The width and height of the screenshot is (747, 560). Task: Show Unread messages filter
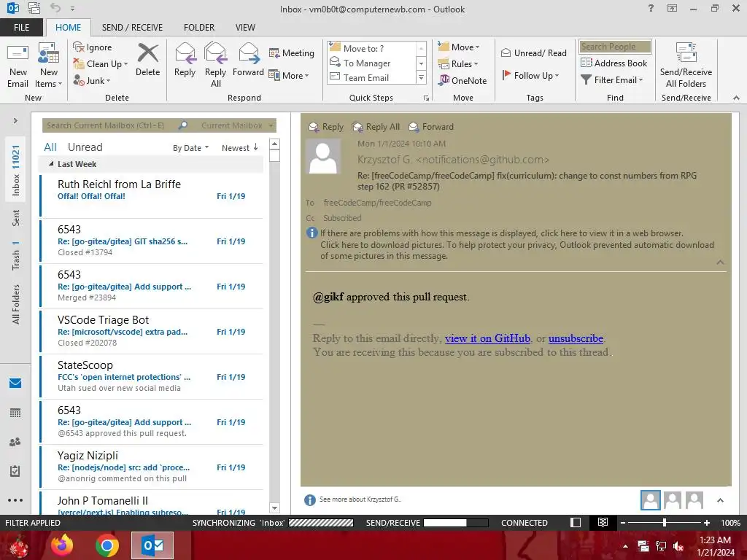click(x=85, y=147)
